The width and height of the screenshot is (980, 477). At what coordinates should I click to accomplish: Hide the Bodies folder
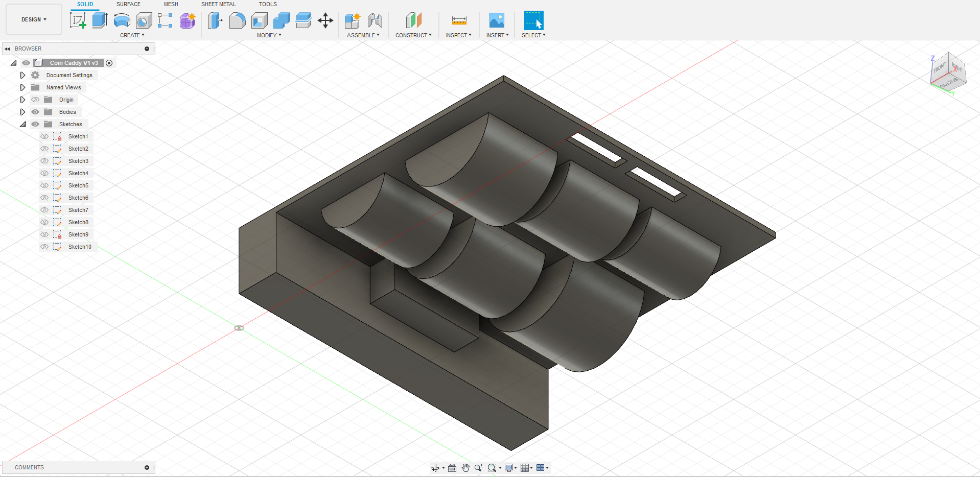pos(35,112)
